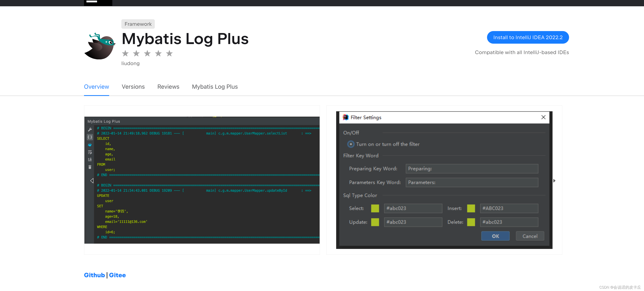Focus the Delete color hex field
Screen dimensions: 644x291
coord(509,222)
